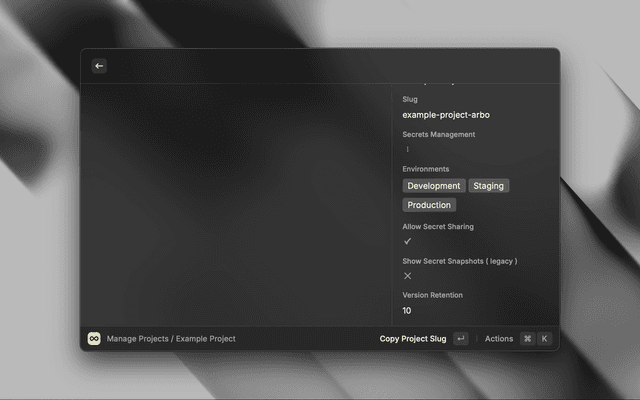Click the example-project-arbo slug value
The height and width of the screenshot is (400, 640).
click(x=446, y=115)
